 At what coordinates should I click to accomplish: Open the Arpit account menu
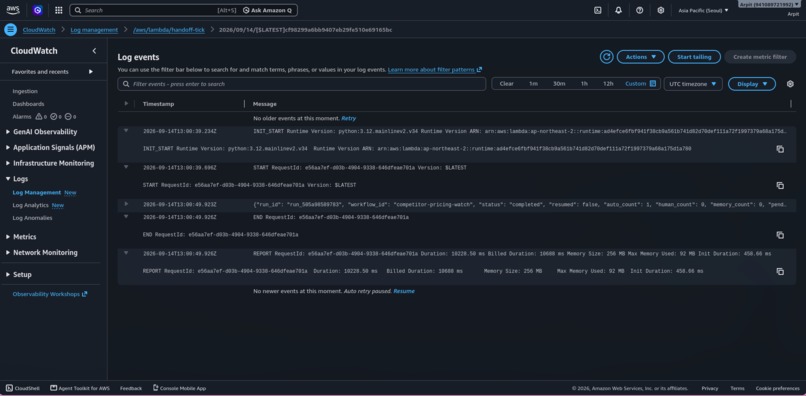click(769, 5)
